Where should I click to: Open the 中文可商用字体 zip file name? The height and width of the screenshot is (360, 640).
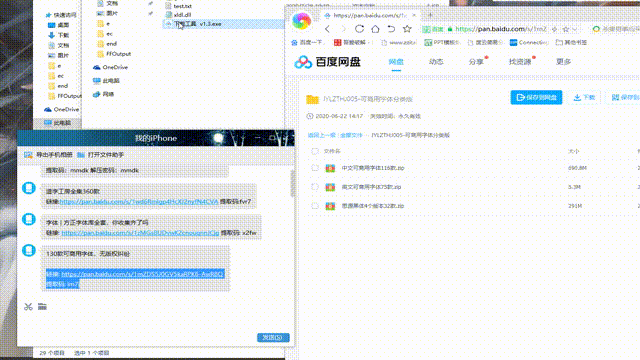[x=373, y=168]
